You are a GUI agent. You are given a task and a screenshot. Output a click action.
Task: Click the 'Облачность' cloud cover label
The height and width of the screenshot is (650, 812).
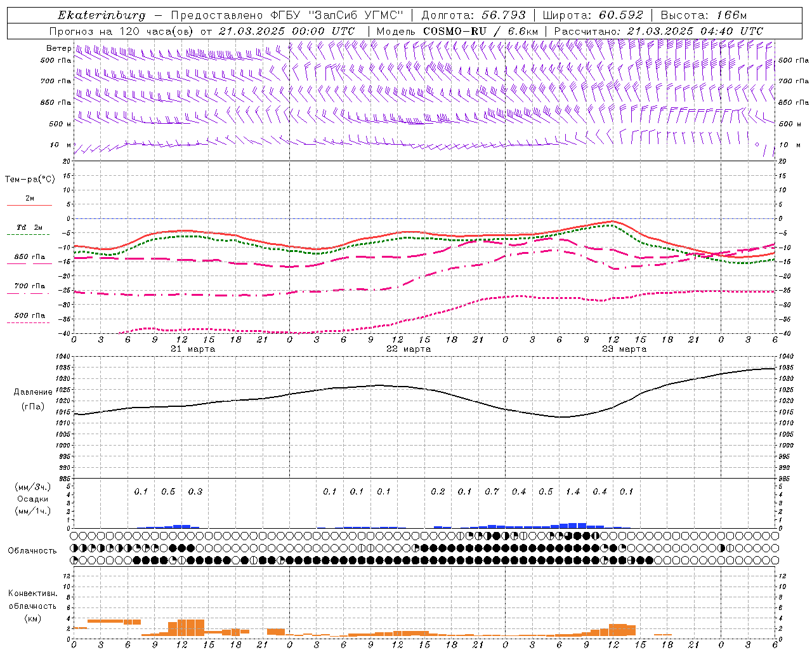click(x=32, y=551)
